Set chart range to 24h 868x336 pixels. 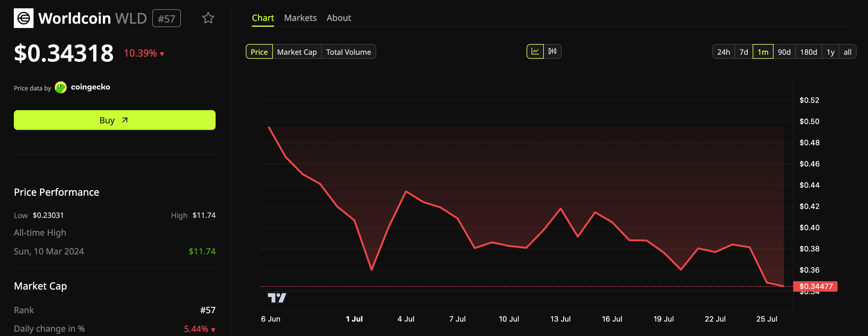[x=723, y=52]
